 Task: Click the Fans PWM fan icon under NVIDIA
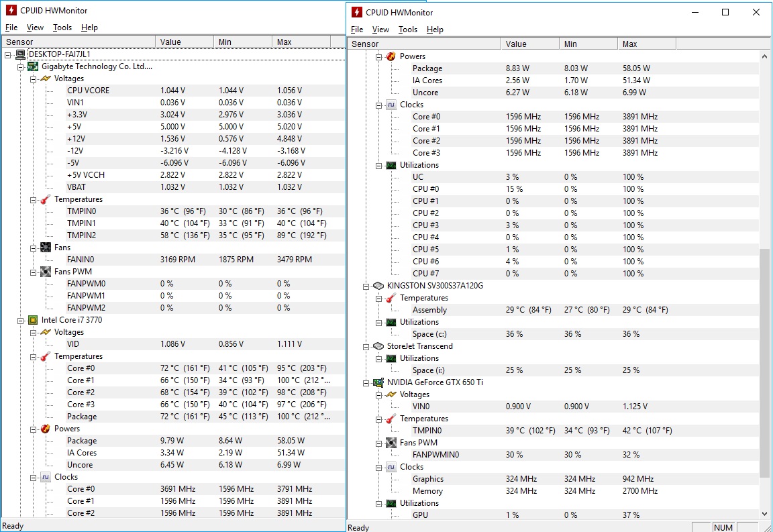tap(391, 443)
